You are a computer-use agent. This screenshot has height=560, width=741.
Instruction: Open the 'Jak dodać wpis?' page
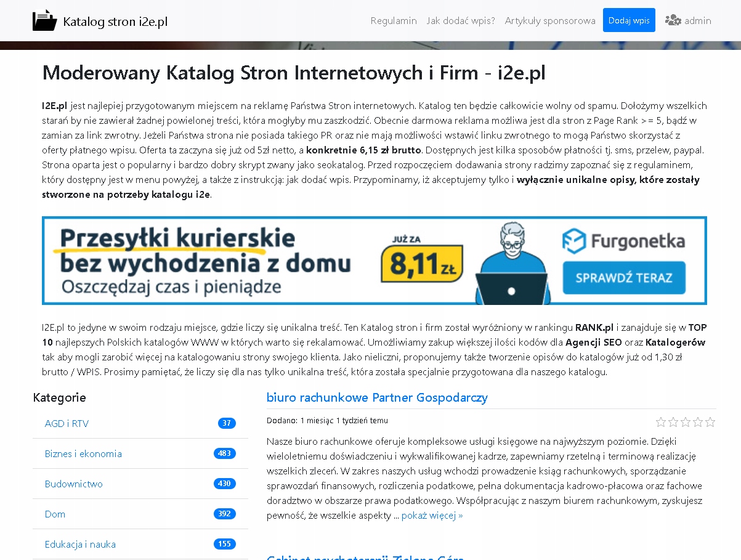coord(460,20)
